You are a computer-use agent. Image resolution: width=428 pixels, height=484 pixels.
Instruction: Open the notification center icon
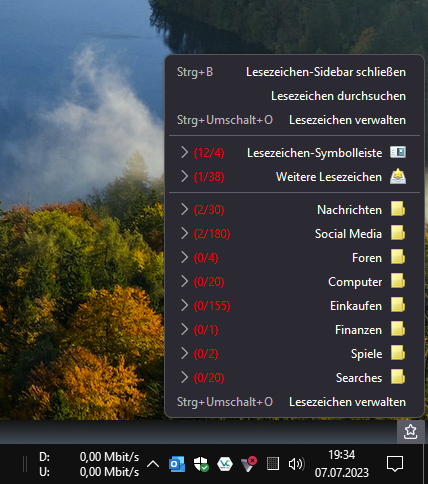click(x=395, y=464)
